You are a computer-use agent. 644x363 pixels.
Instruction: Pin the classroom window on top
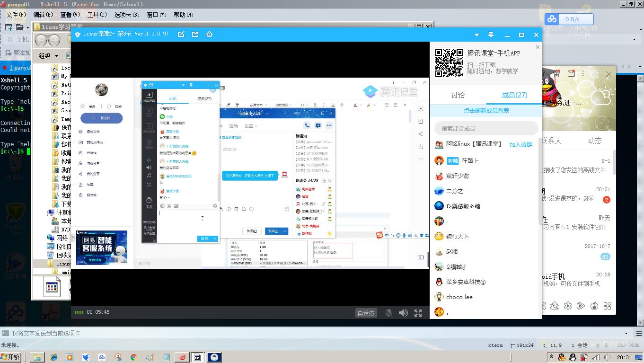pyautogui.click(x=491, y=35)
